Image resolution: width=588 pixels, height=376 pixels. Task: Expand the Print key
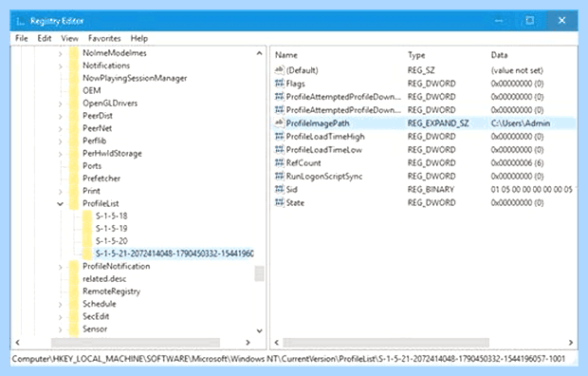(x=60, y=192)
